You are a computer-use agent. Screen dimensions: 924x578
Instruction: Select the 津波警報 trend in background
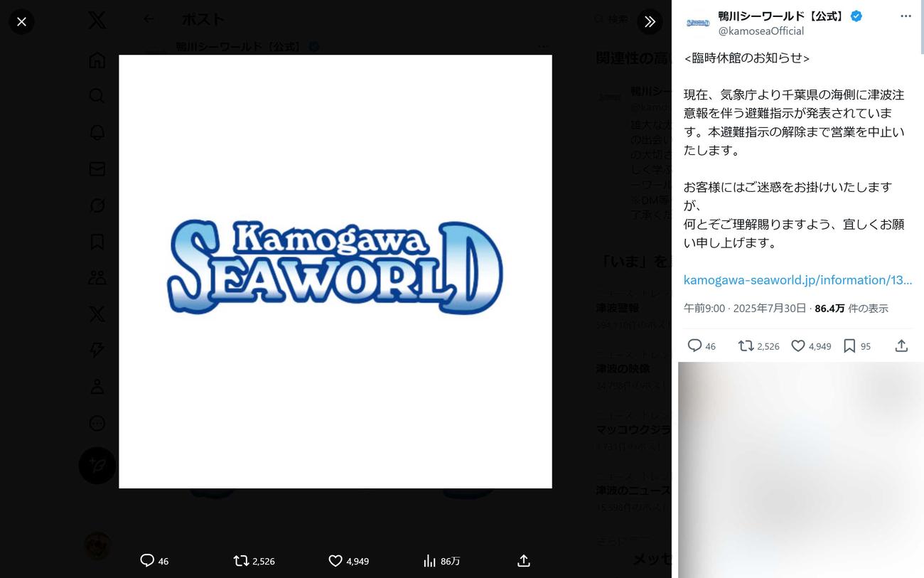(618, 308)
